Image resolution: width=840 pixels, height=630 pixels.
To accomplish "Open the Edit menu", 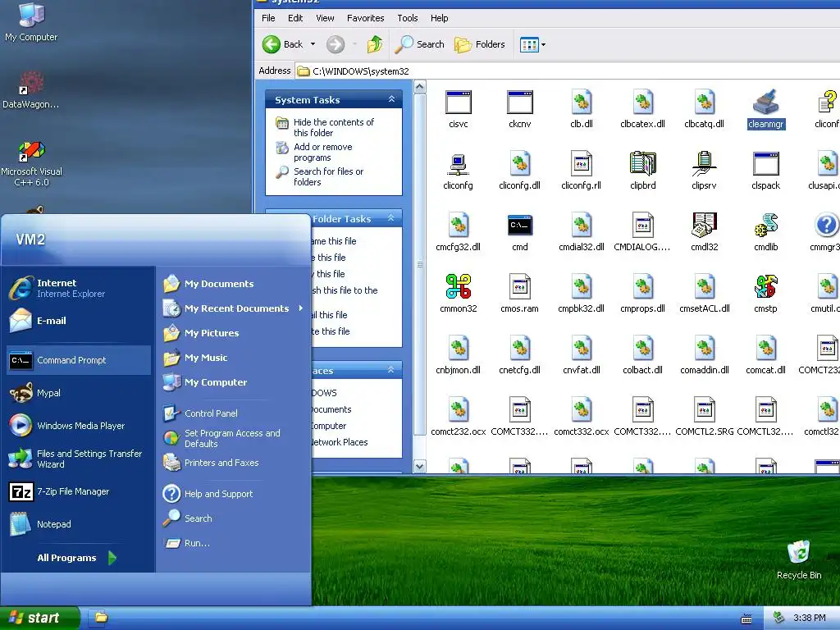I will [295, 18].
